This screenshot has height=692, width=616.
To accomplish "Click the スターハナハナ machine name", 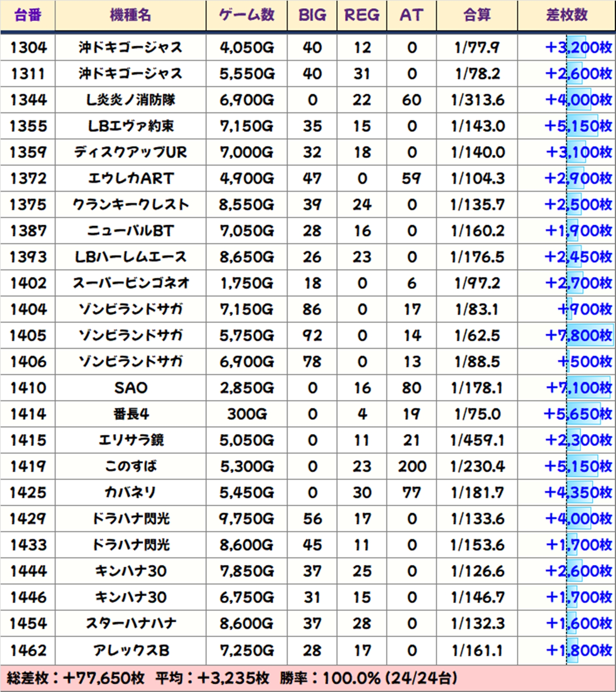I will [130, 624].
